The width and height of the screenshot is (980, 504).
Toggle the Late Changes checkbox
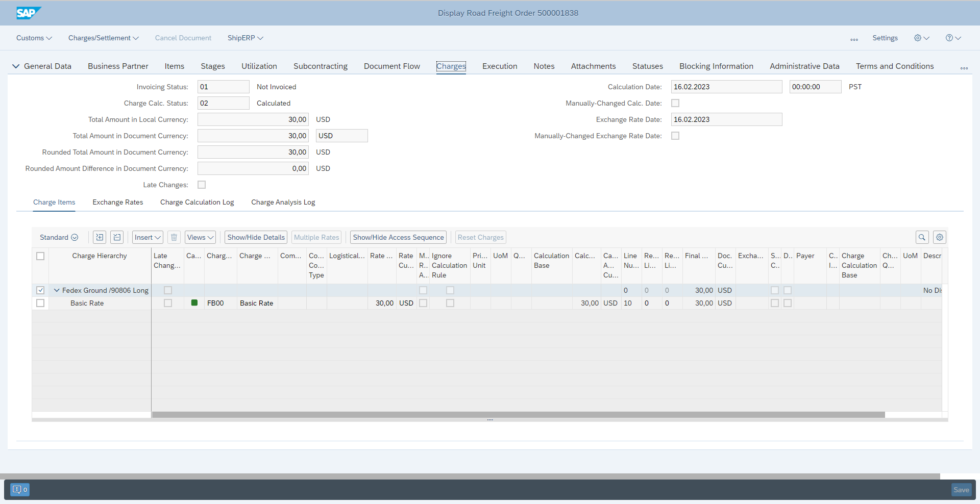click(x=202, y=185)
